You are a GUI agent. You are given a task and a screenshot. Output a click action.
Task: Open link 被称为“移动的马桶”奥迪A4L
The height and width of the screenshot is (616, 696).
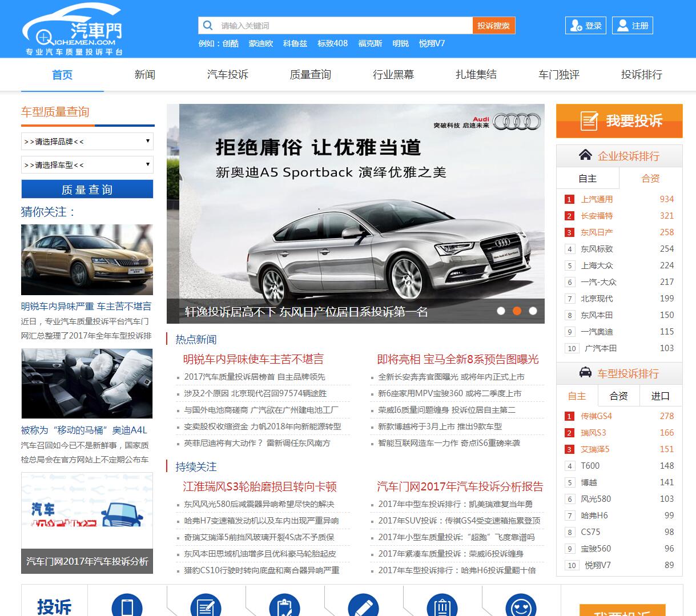pos(84,430)
